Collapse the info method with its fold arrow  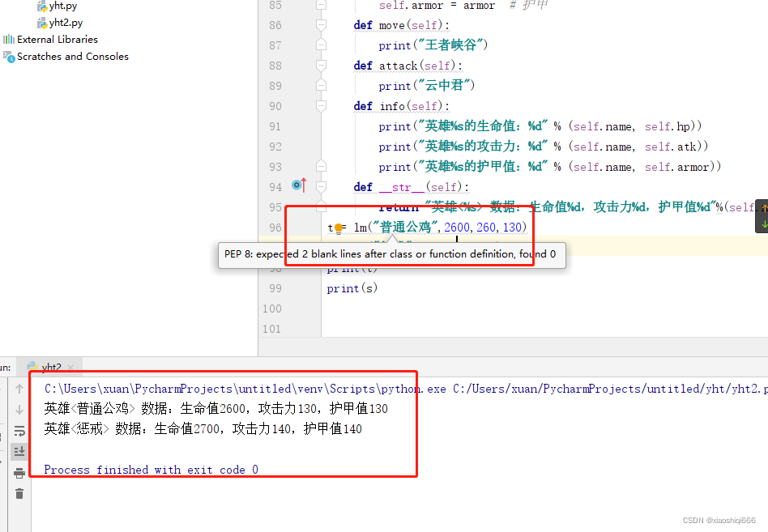click(x=321, y=106)
